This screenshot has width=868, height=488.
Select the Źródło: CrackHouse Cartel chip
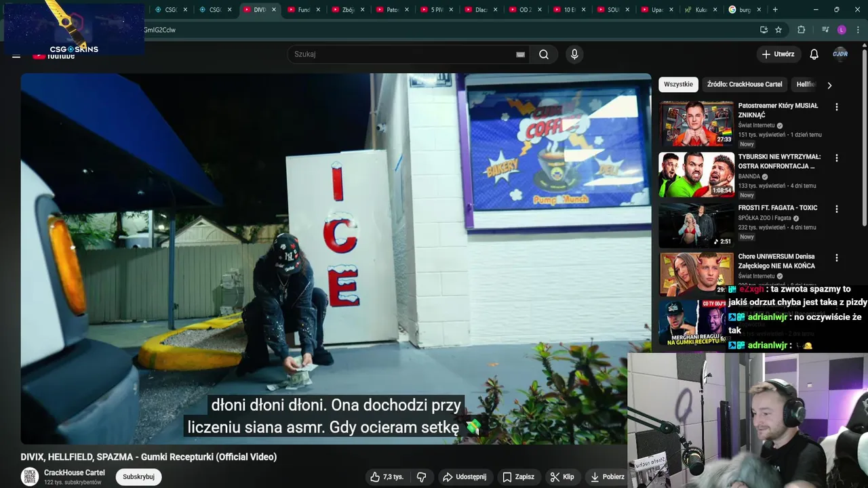pos(744,85)
